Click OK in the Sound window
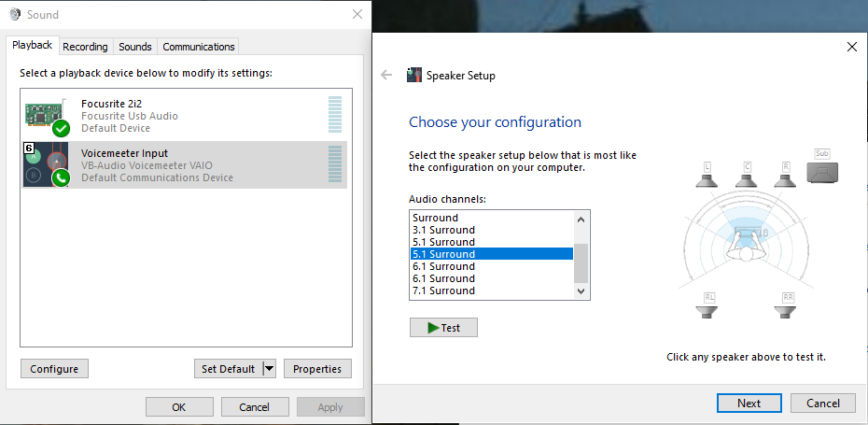 179,407
